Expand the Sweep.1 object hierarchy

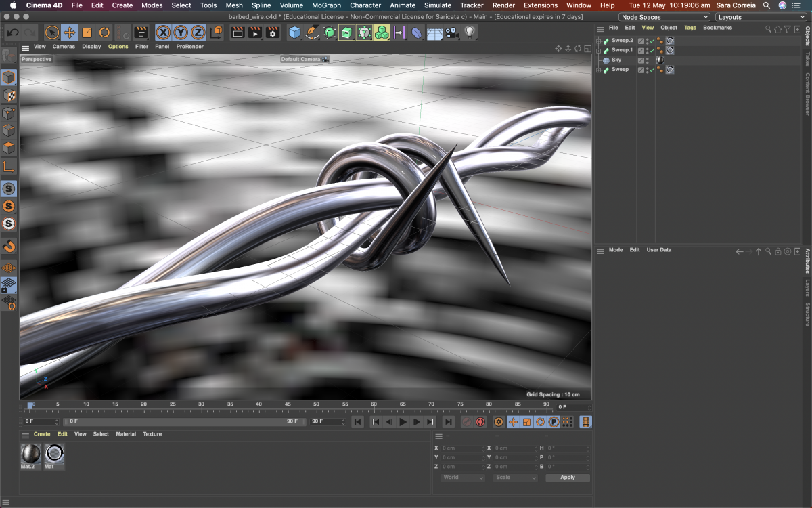pos(598,51)
